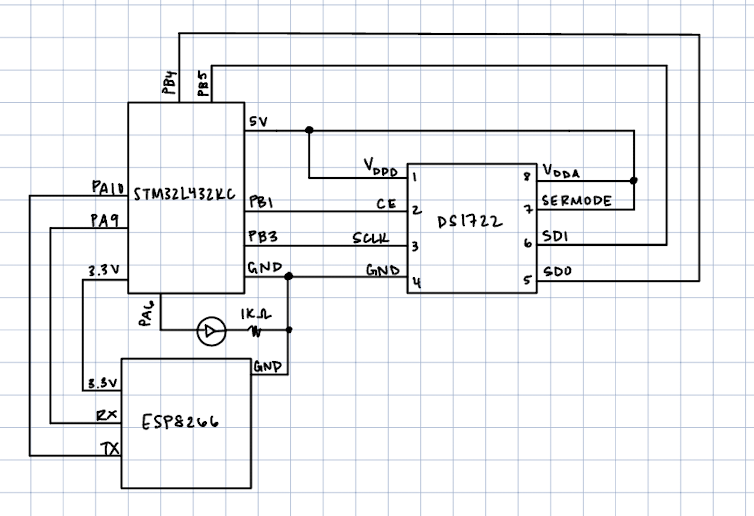Image resolution: width=754 pixels, height=516 pixels.
Task: Click the VDDA label near pin 8
Action: [561, 171]
